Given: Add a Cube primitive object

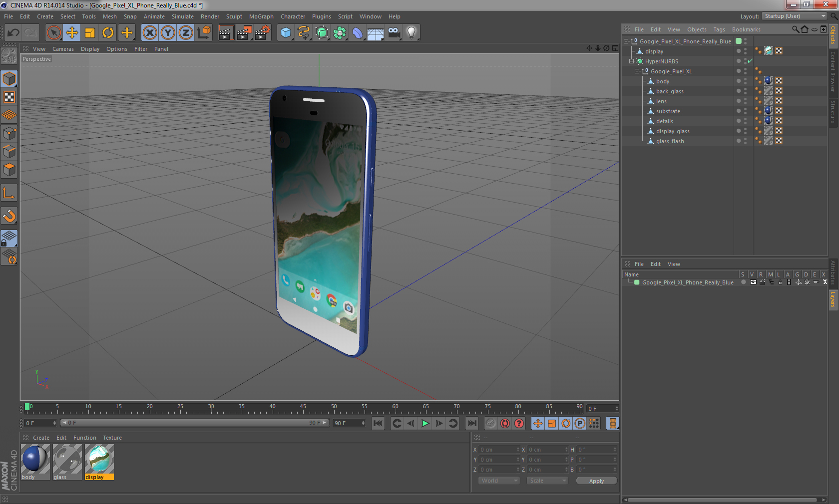Looking at the screenshot, I should (286, 33).
